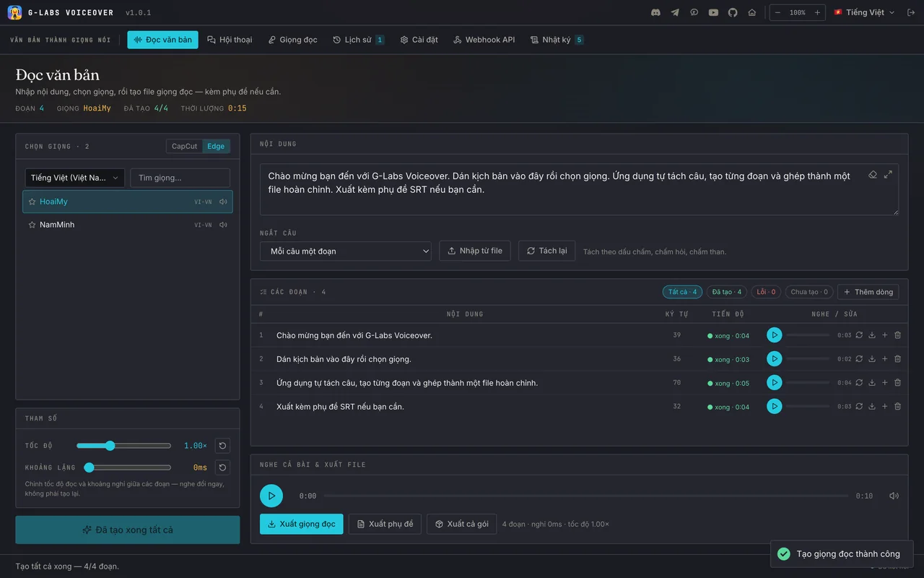
Task: Mute the full-track player volume
Action: [x=894, y=496]
